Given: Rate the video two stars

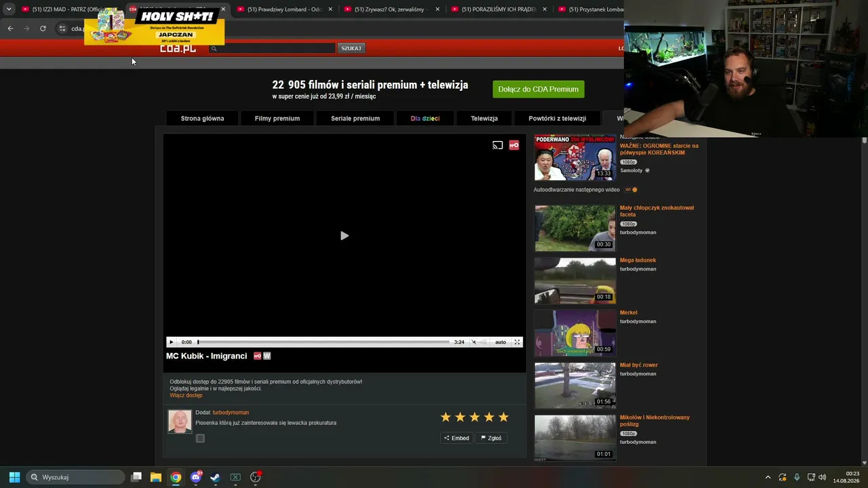Looking at the screenshot, I should pyautogui.click(x=460, y=418).
